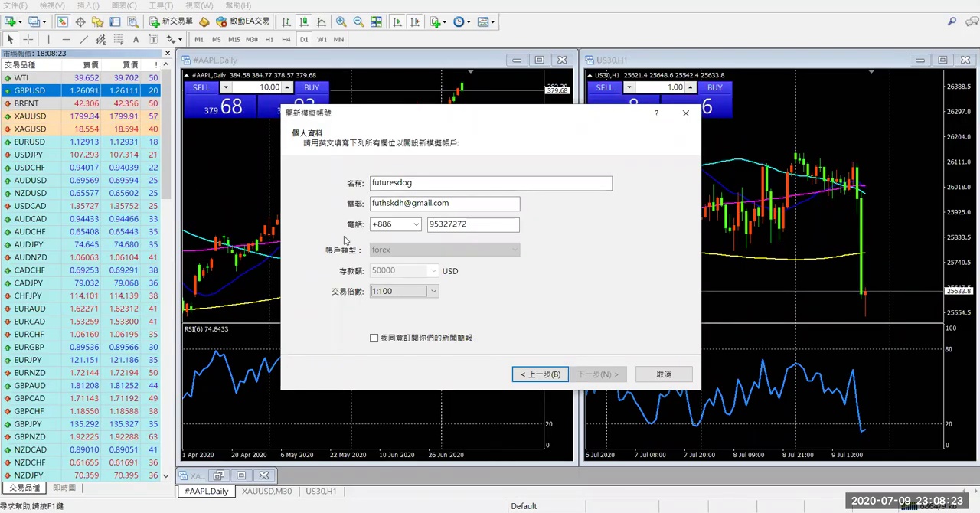Select the draw trendline tool
Viewport: 980px width, 513px height.
[x=84, y=39]
